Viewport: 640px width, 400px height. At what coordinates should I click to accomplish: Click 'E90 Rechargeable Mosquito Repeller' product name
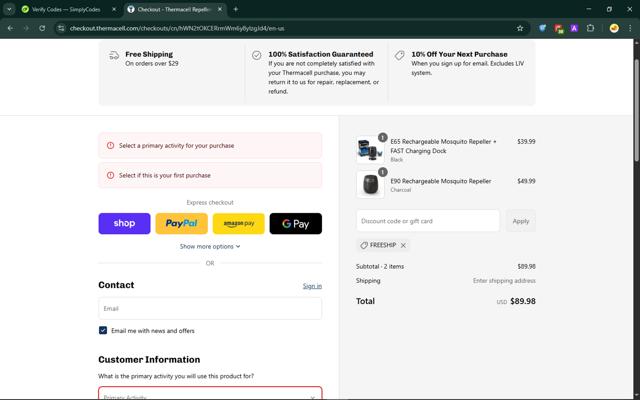click(441, 181)
